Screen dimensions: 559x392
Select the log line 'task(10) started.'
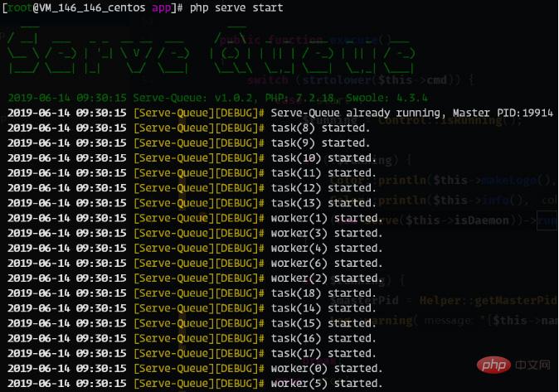(192, 157)
